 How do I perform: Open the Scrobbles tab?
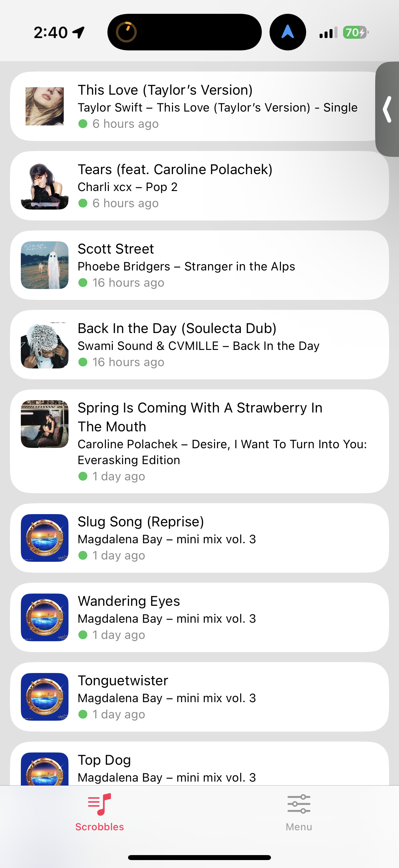[99, 812]
